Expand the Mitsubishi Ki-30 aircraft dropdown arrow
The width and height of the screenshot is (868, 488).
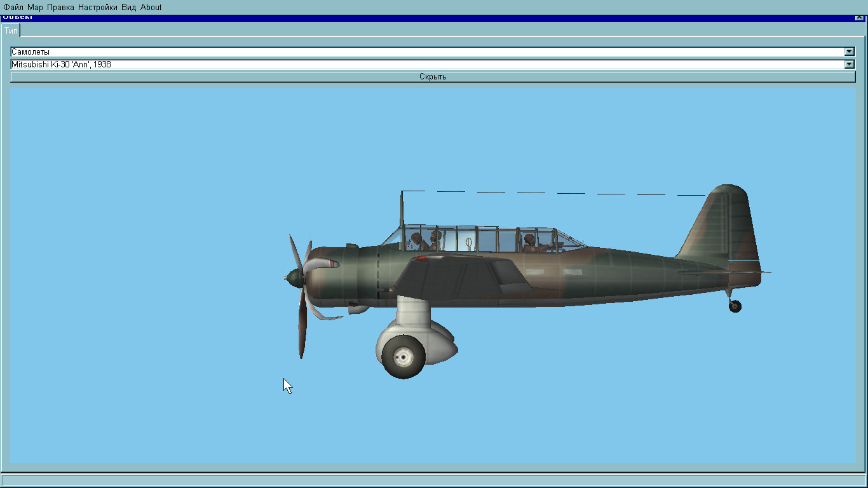[850, 64]
